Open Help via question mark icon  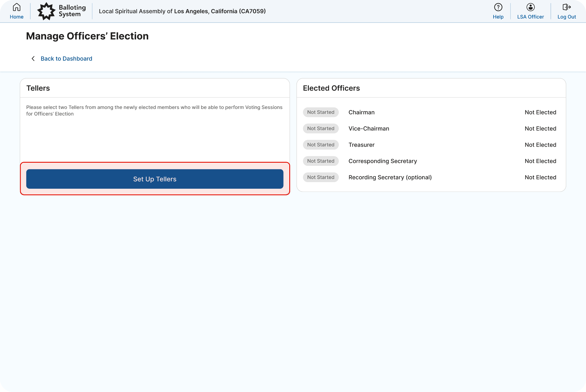pos(498,7)
